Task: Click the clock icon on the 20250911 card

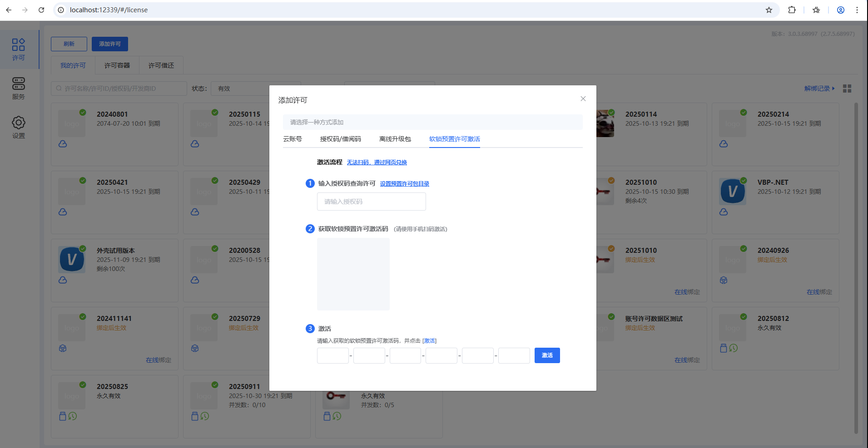Action: click(205, 416)
